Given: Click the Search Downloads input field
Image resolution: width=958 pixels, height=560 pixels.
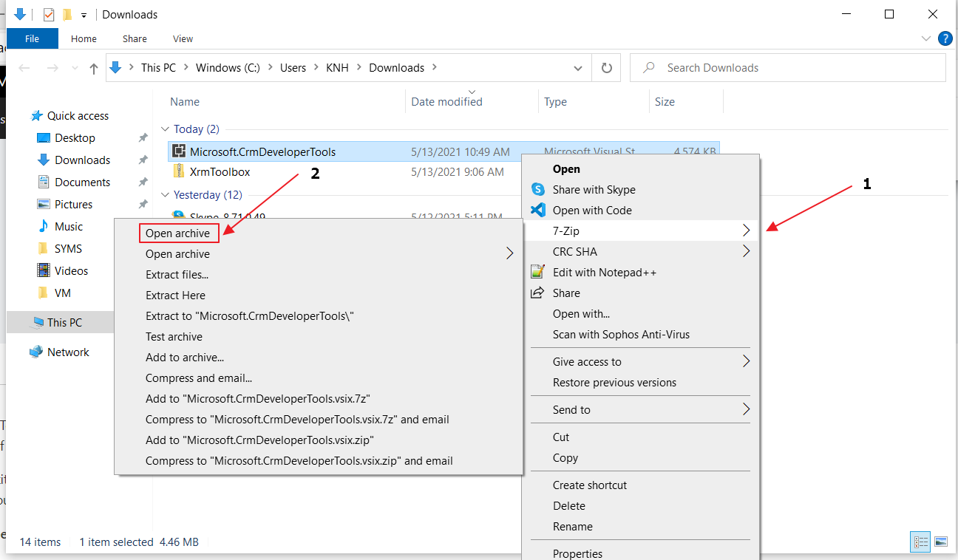Looking at the screenshot, I should [788, 68].
